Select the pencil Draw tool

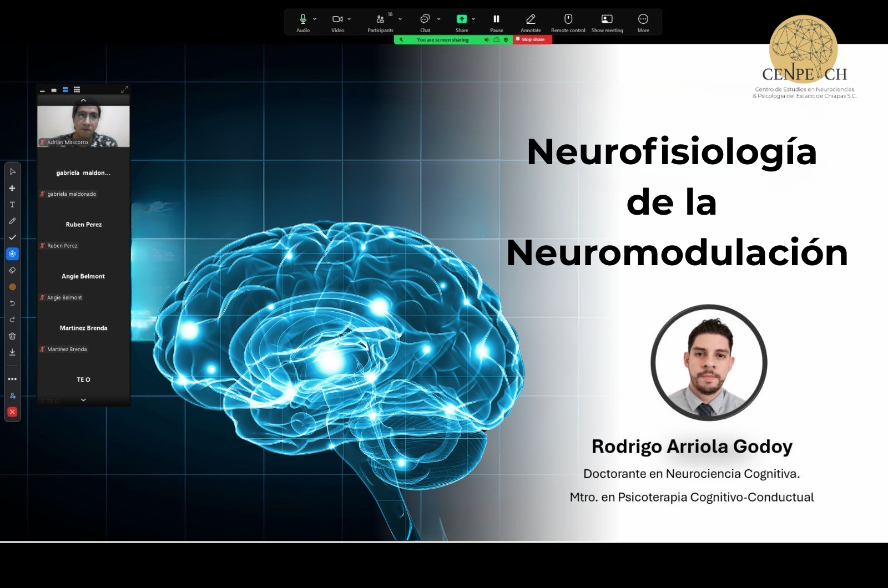point(12,221)
